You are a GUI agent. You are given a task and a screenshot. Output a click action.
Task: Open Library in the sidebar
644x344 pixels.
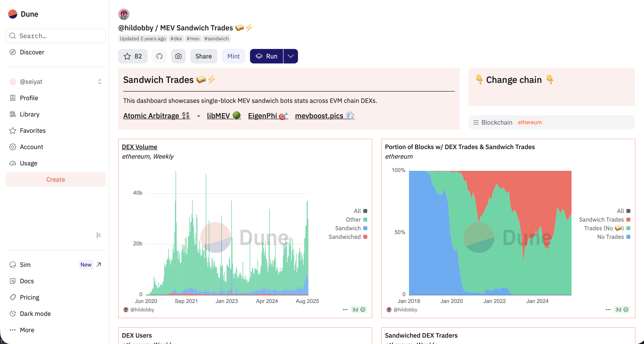pos(29,114)
